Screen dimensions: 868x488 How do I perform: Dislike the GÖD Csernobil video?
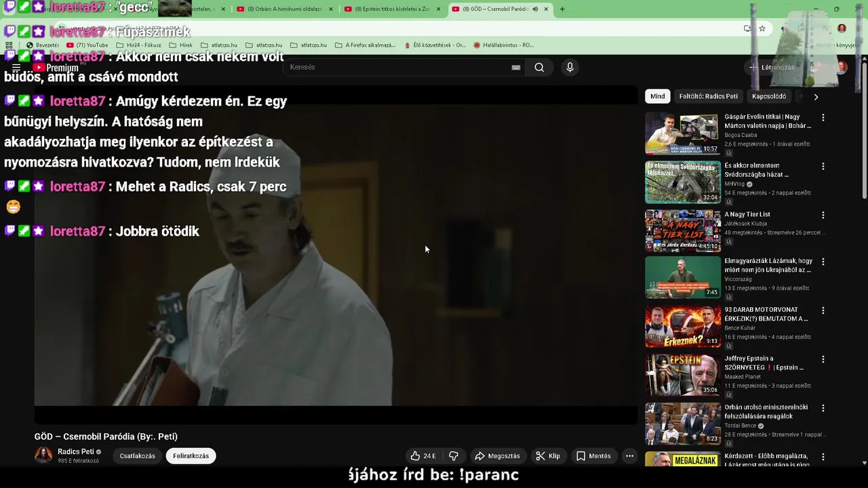454,456
